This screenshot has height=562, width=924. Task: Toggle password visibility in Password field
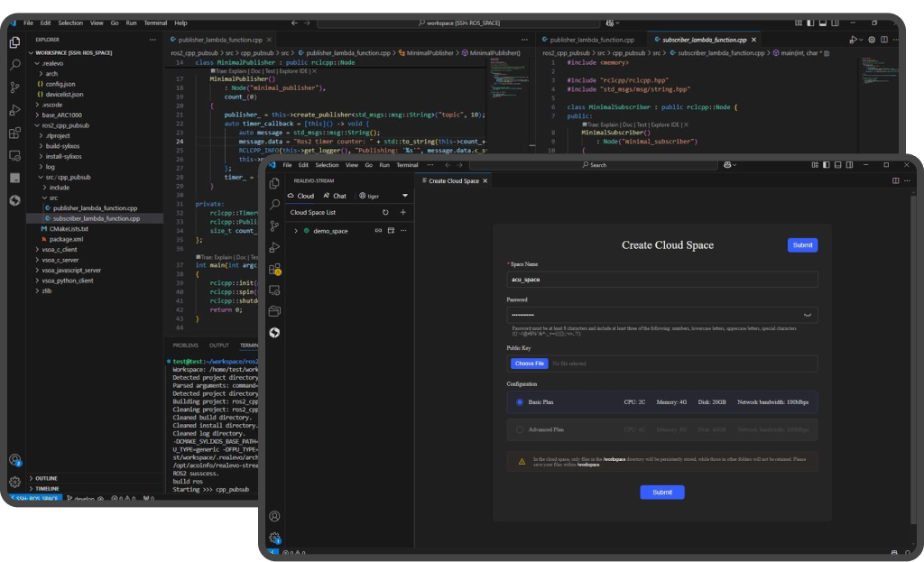[x=808, y=315]
